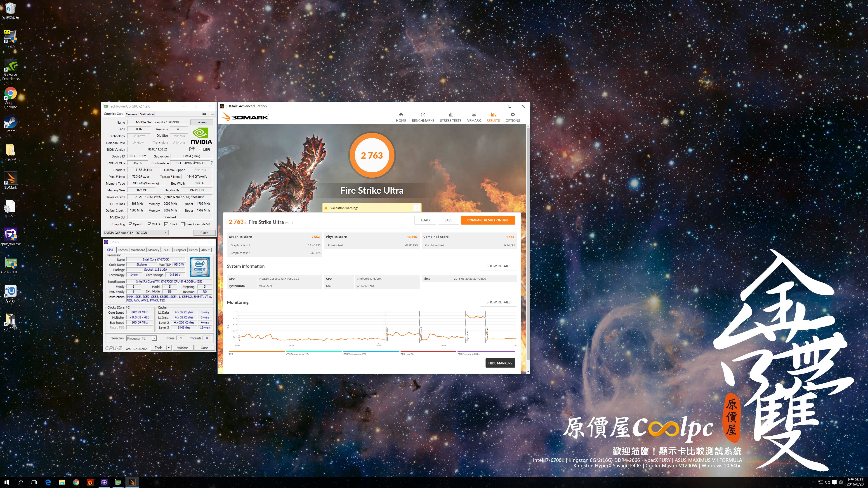
Task: Toggle the OpenCL checkbox in GPU-Z
Action: [x=130, y=224]
